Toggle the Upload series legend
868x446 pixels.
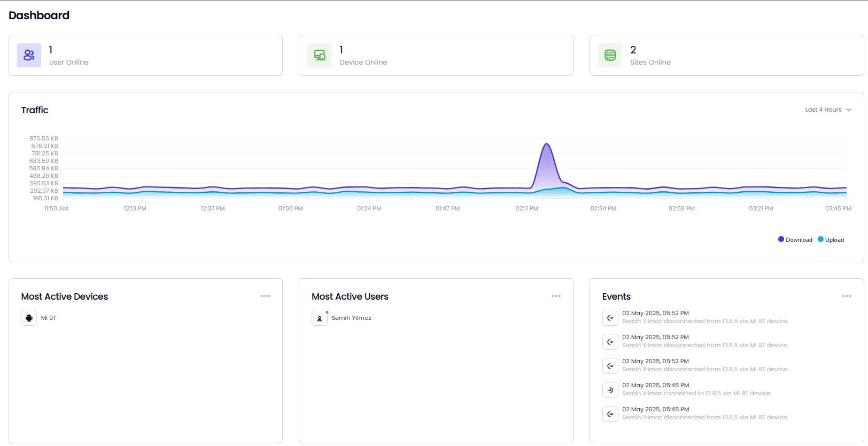pyautogui.click(x=831, y=240)
